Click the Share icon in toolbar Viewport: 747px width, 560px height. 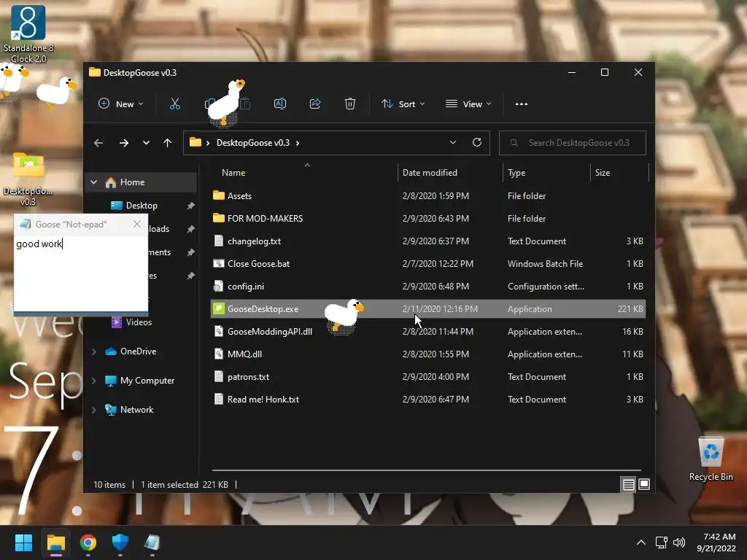tap(315, 104)
